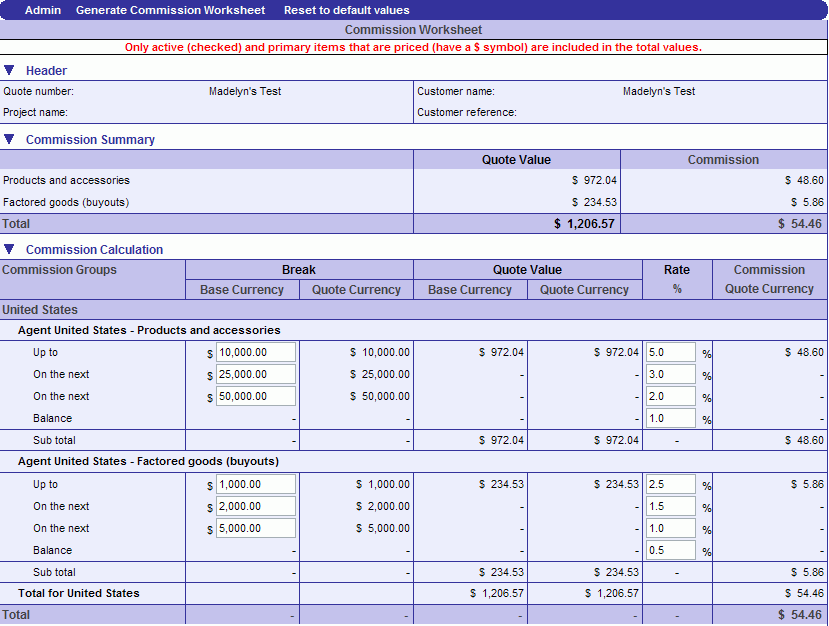Edit the 2.5 percent rate field
This screenshot has height=626, width=829.
(670, 484)
